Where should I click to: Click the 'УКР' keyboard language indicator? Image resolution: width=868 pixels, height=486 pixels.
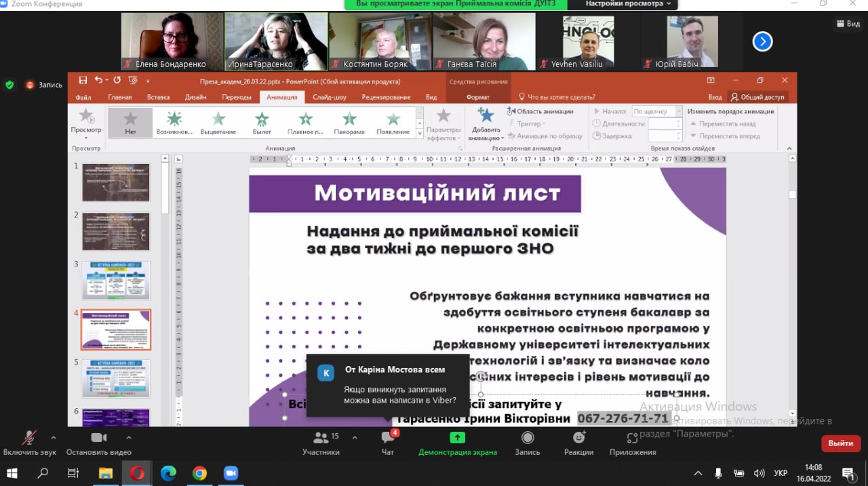[x=781, y=473]
